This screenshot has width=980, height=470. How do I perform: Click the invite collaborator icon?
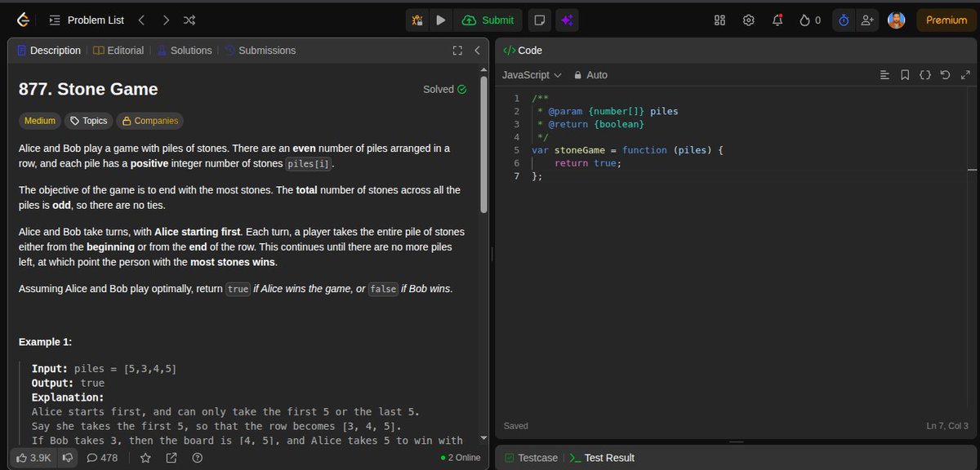867,20
